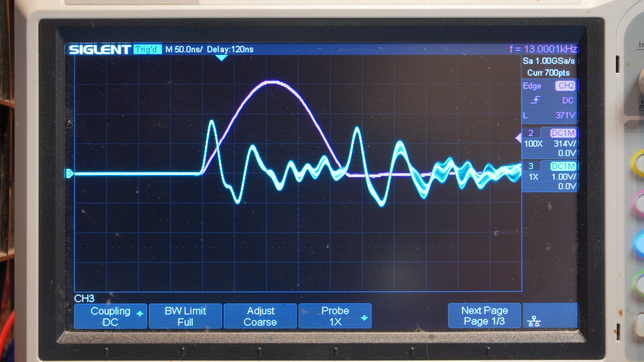Toggle channel 3 DC1M coupling badge
644x362 pixels.
coord(563,166)
